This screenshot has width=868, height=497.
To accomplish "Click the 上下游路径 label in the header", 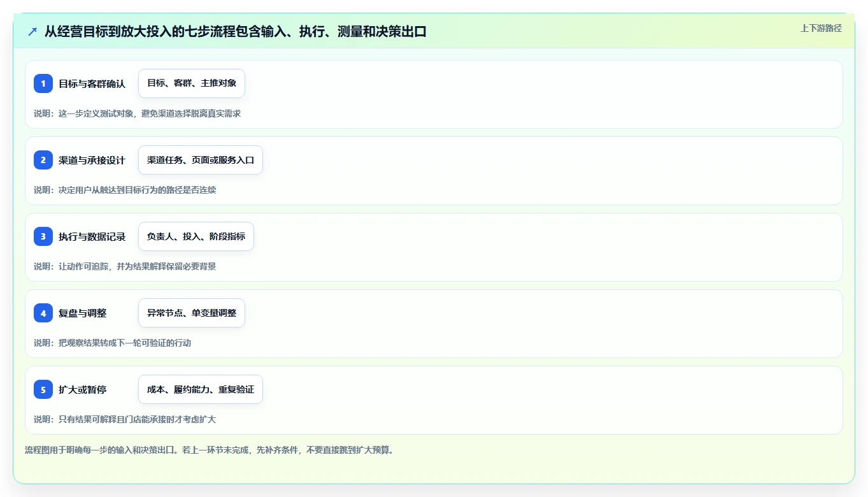I will coord(821,28).
